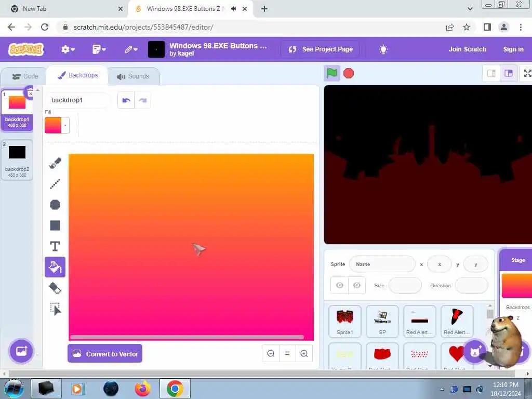Click the canvas horizontal scrollbar
Screen dimensions: 532x399
(187, 337)
